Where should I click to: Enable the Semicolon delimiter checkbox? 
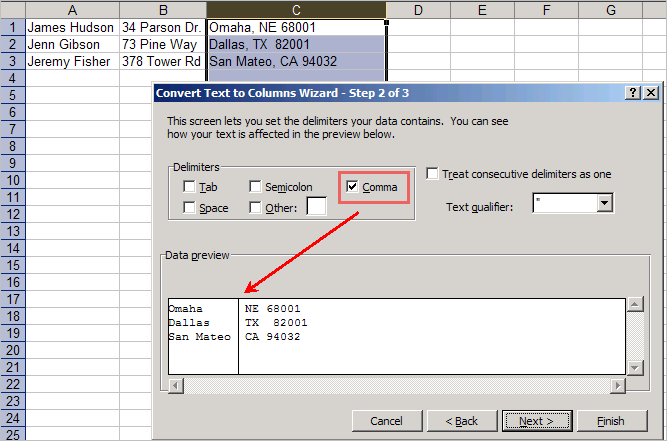tap(256, 187)
